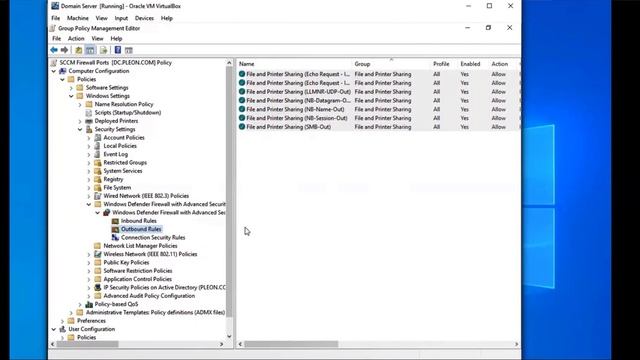Open the Group Policy editor Action menu
640x360 pixels.
tap(76, 39)
